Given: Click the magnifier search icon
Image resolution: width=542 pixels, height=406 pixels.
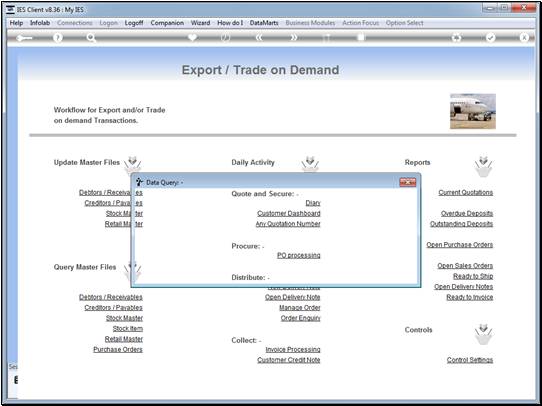Looking at the screenshot, I should coord(91,38).
